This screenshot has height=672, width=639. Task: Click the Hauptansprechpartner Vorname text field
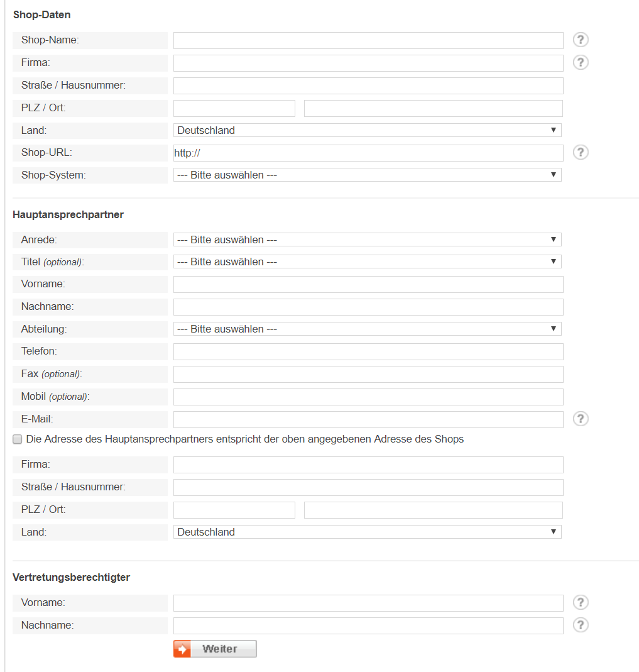368,284
